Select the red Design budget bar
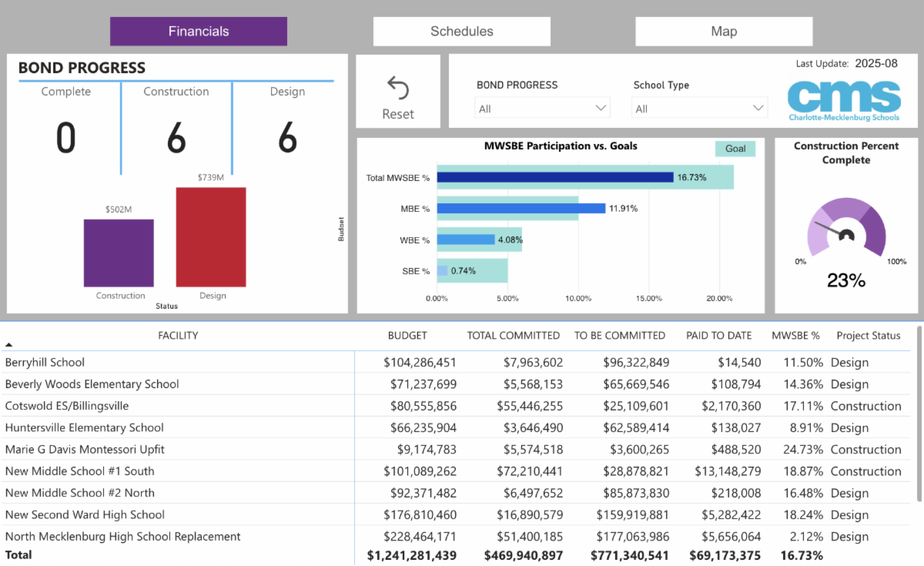The width and height of the screenshot is (924, 566). (211, 237)
